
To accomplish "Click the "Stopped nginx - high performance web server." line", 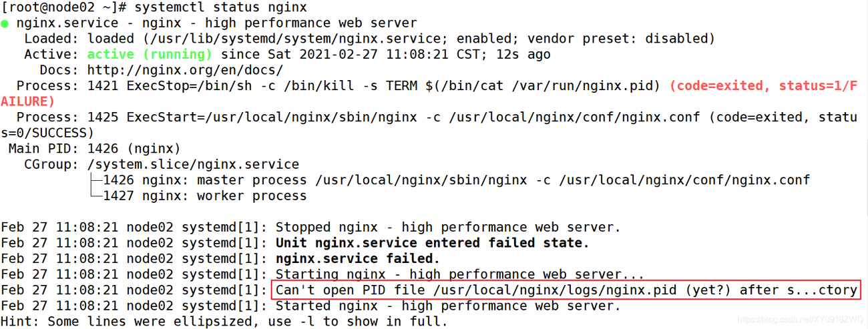I will click(448, 227).
